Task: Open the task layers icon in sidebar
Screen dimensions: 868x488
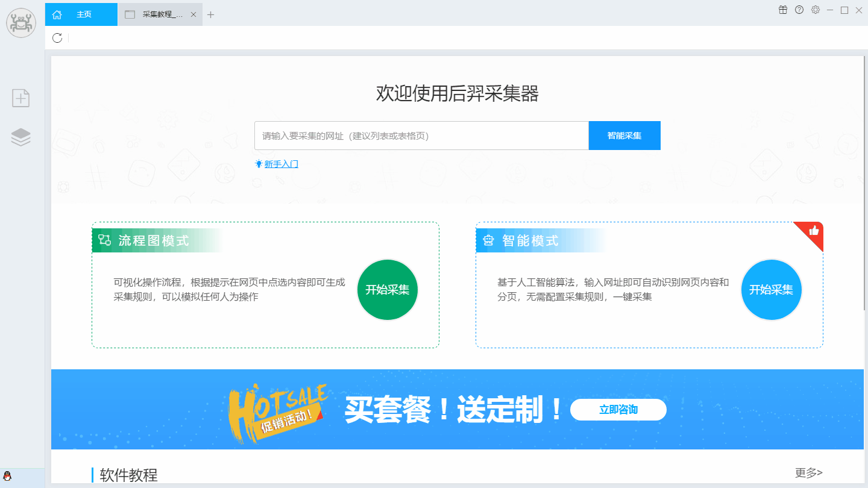Action: click(x=21, y=137)
